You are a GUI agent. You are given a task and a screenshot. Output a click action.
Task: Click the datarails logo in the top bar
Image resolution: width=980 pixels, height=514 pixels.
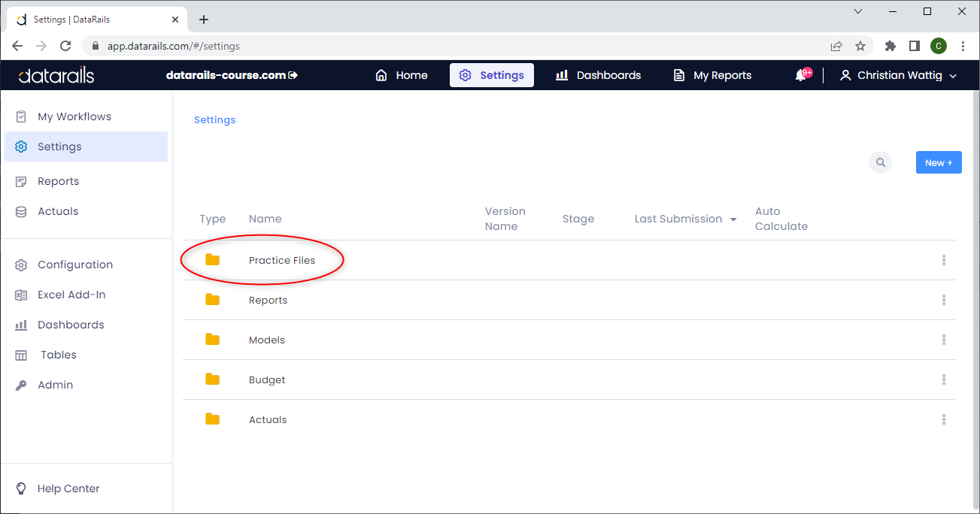pos(55,75)
